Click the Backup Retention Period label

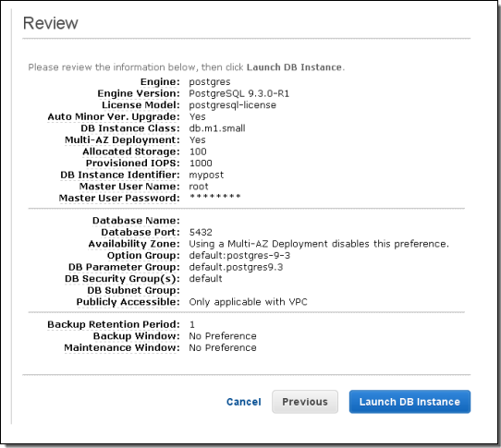(114, 324)
